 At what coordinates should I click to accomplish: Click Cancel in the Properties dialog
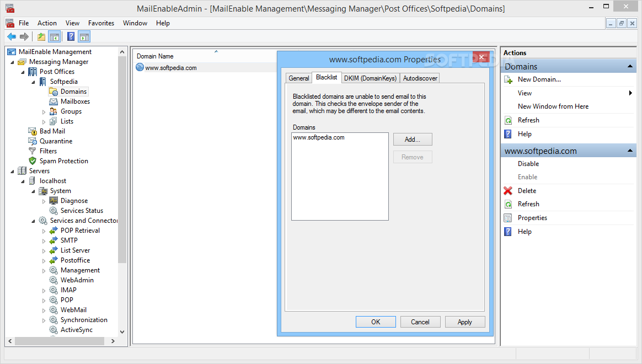tap(420, 322)
